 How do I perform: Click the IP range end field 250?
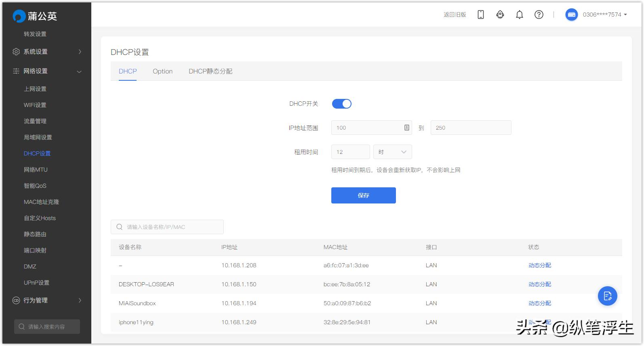[471, 128]
